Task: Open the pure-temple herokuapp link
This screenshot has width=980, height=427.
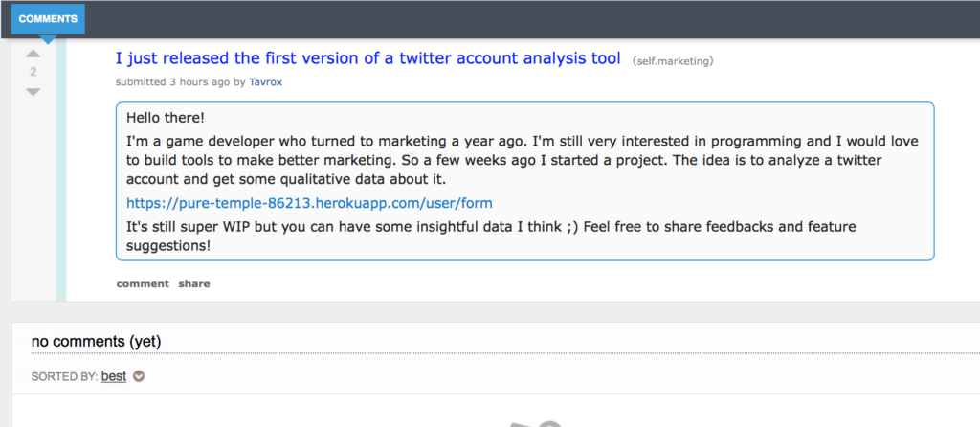Action: point(309,203)
